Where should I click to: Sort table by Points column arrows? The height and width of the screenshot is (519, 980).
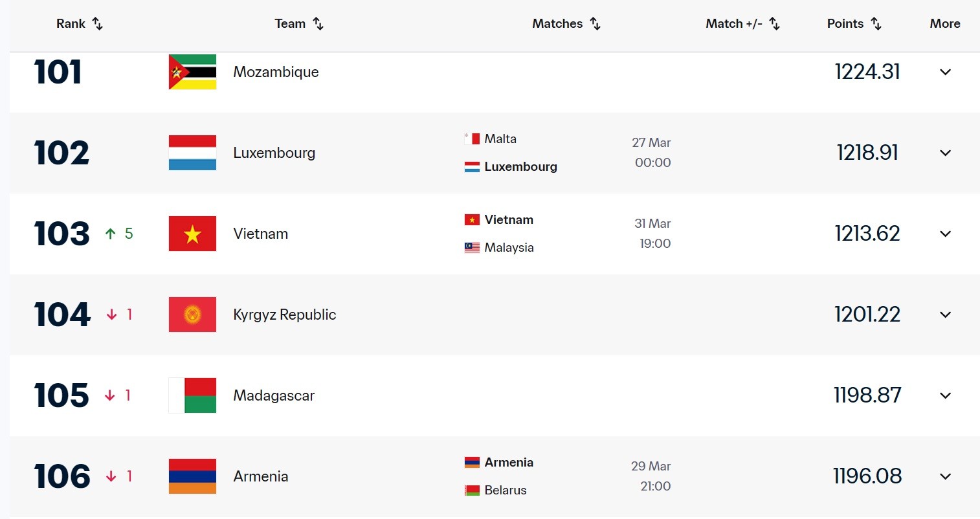tap(876, 24)
